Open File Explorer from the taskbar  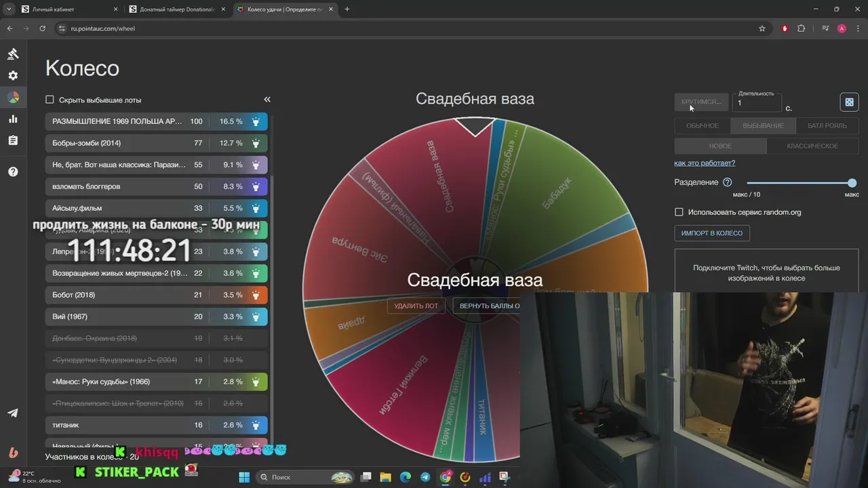tap(385, 477)
